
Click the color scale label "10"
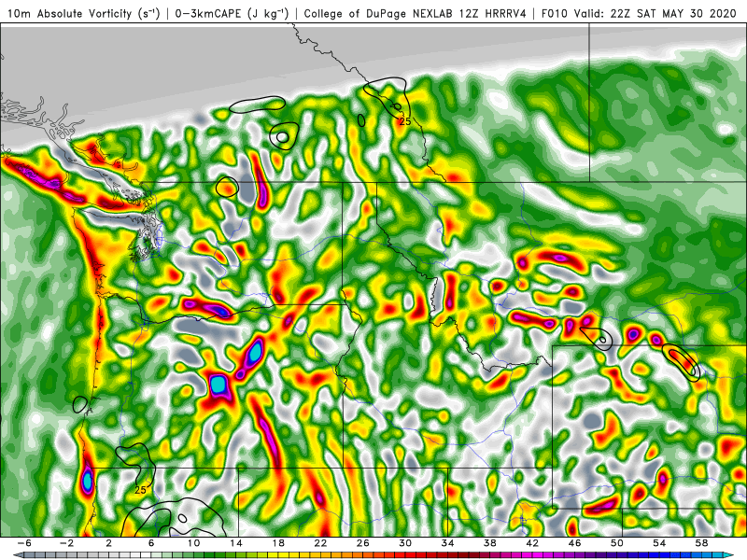193,543
